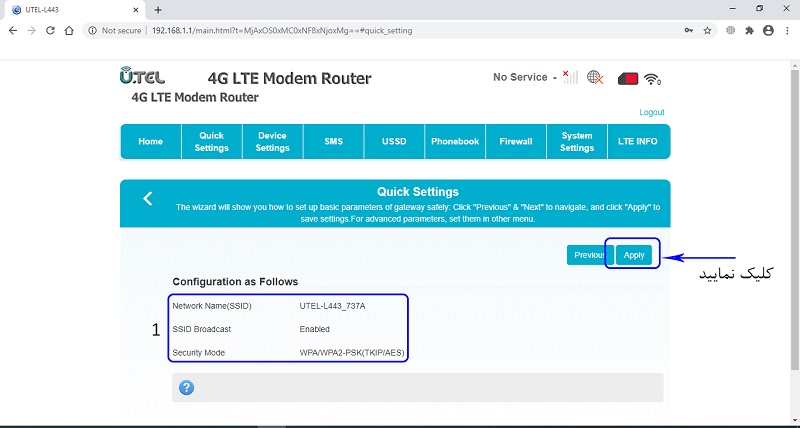This screenshot has width=800, height=428.
Task: Reload the page using refresh icon
Action: 50,31
